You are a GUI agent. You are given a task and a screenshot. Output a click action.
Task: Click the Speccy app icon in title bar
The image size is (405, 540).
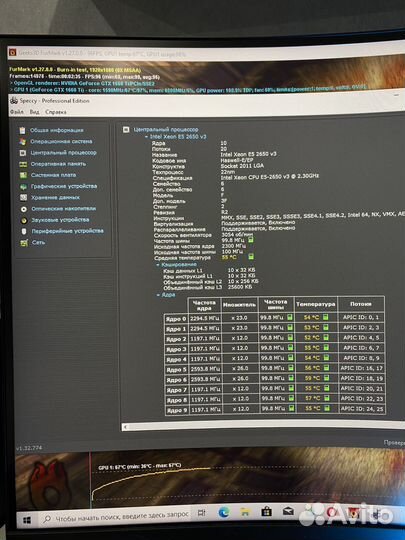point(14,101)
